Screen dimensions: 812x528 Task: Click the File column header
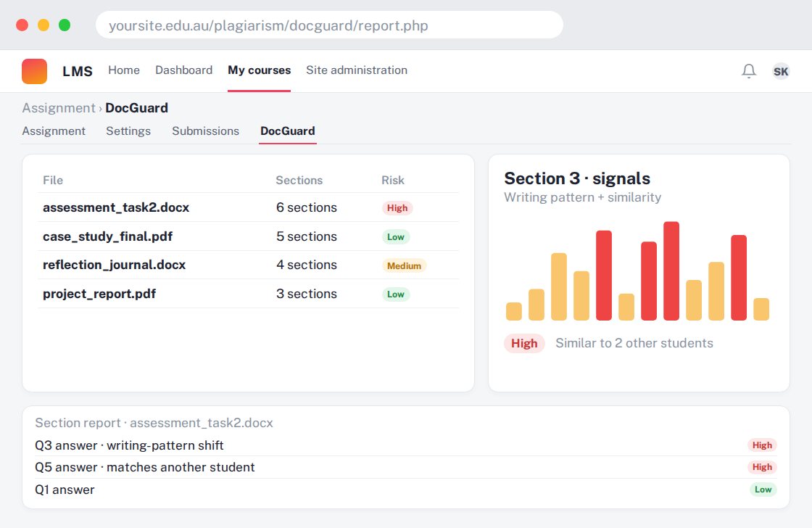click(53, 181)
